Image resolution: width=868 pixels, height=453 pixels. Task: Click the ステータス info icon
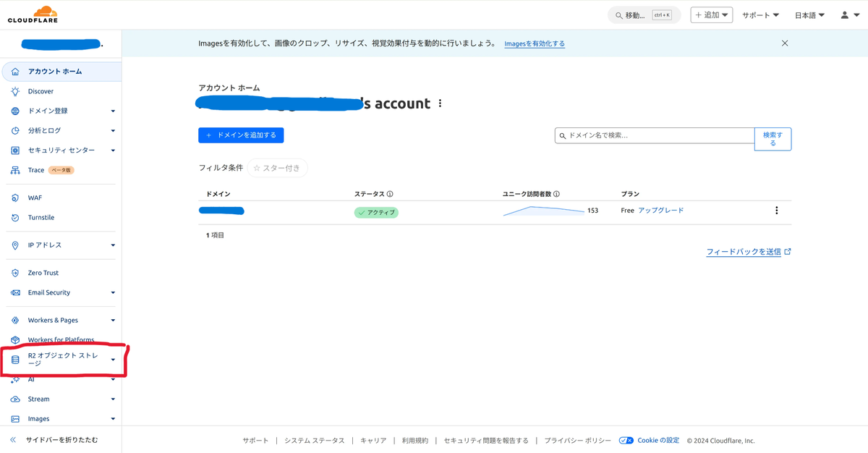390,195
